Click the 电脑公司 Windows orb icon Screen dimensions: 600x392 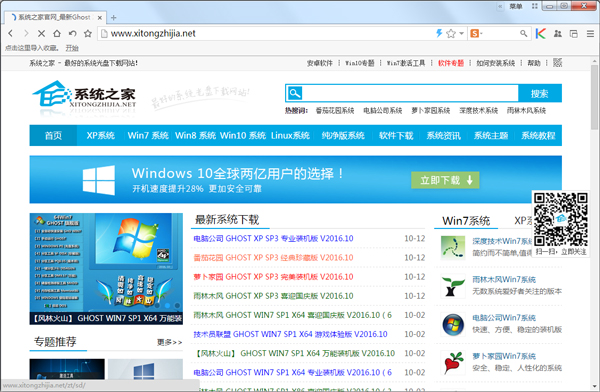click(x=453, y=324)
